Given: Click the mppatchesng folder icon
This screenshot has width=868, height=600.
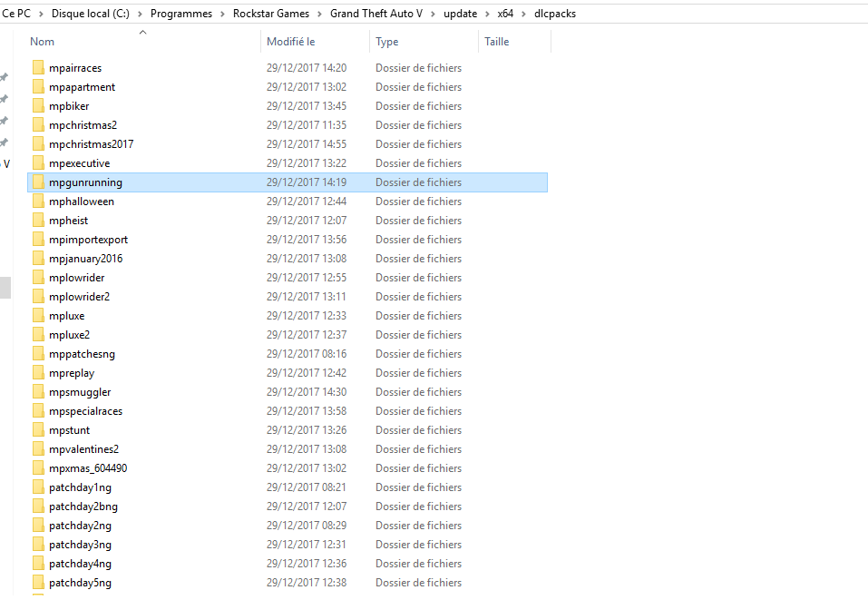Looking at the screenshot, I should pyautogui.click(x=38, y=353).
